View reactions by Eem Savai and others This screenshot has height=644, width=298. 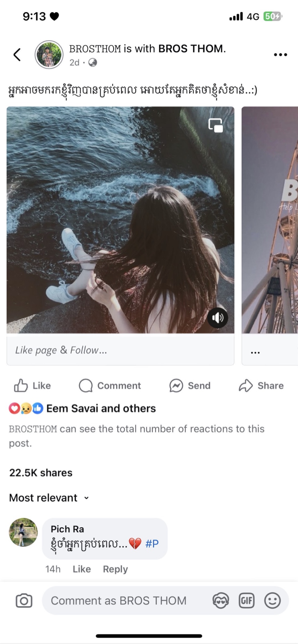[x=101, y=409]
